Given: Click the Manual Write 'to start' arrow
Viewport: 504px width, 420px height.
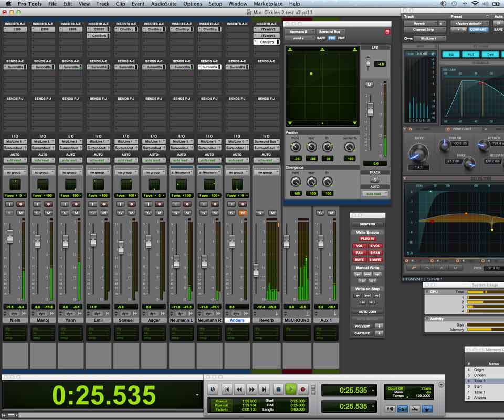Looking at the screenshot, I should (x=358, y=275).
